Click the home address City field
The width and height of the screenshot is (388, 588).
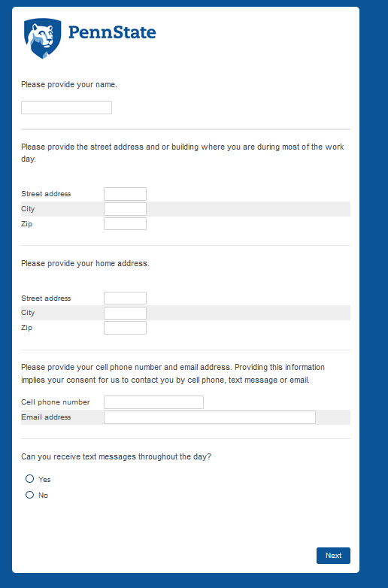126,313
